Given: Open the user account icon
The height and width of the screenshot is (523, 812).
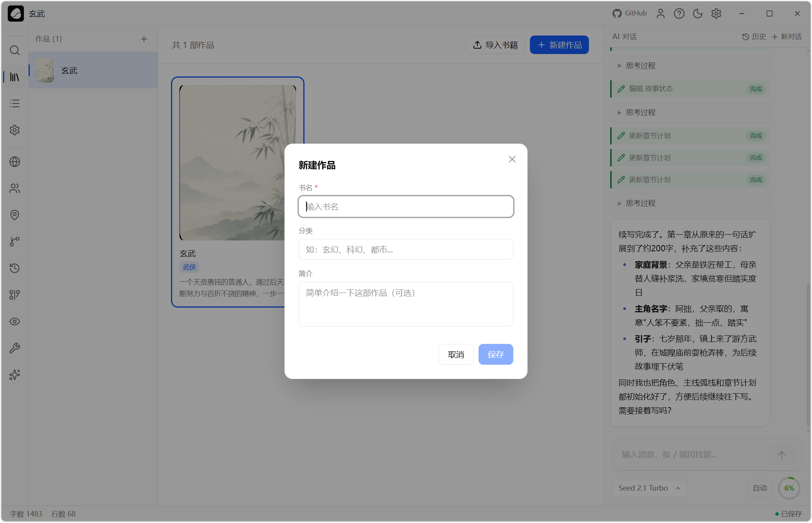Looking at the screenshot, I should point(661,14).
